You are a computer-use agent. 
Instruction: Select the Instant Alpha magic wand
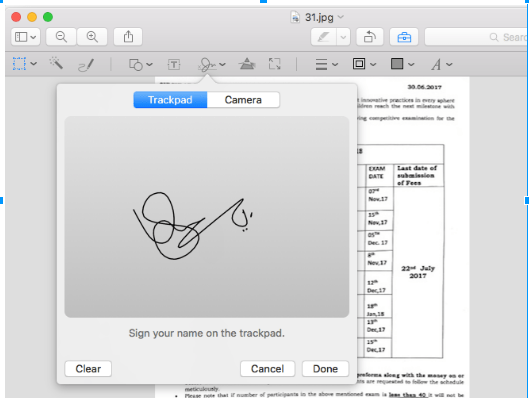[x=56, y=63]
